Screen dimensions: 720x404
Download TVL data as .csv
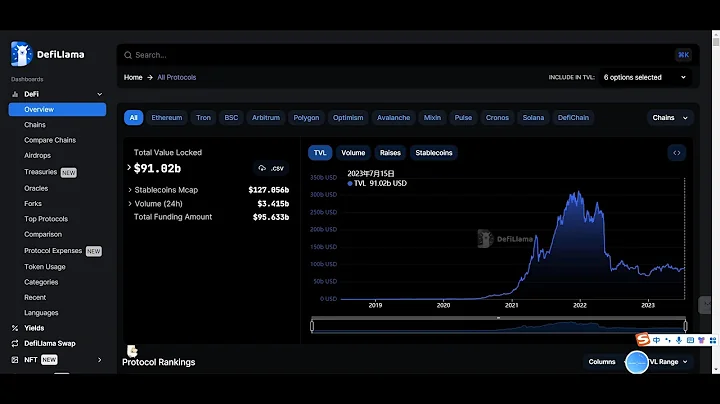[271, 168]
